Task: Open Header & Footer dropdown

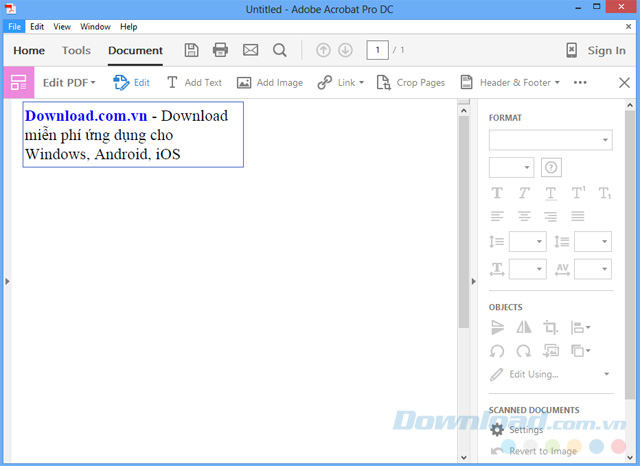Action: point(510,82)
